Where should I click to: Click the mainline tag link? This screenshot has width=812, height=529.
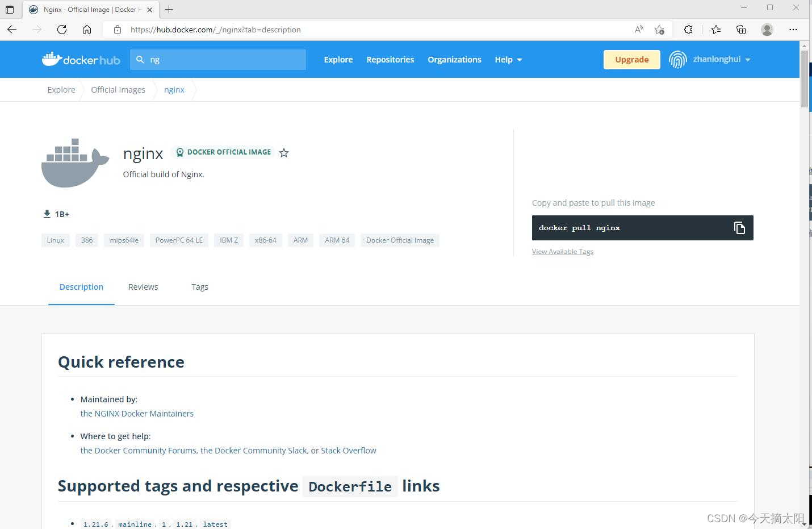point(135,524)
